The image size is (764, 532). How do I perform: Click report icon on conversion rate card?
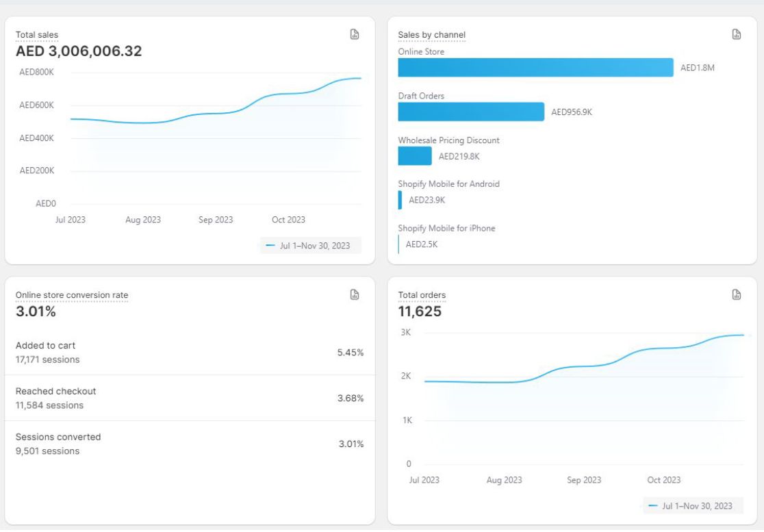355,295
